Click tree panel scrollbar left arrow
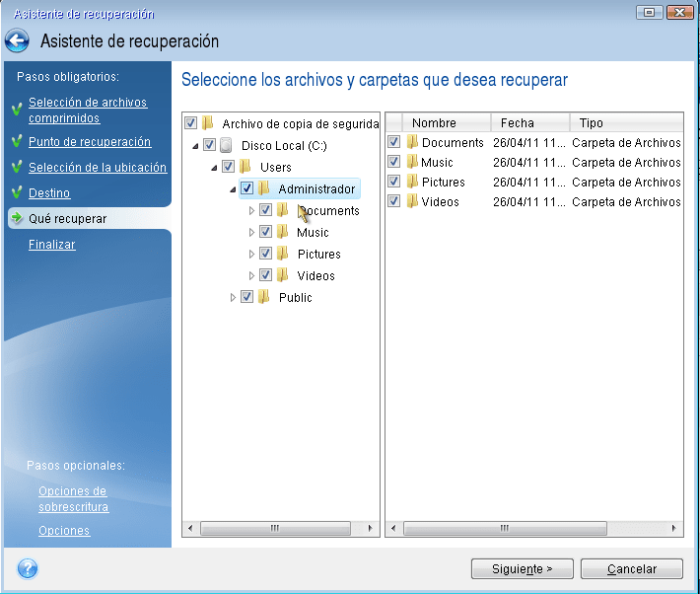Image resolution: width=700 pixels, height=594 pixels. pos(190,528)
